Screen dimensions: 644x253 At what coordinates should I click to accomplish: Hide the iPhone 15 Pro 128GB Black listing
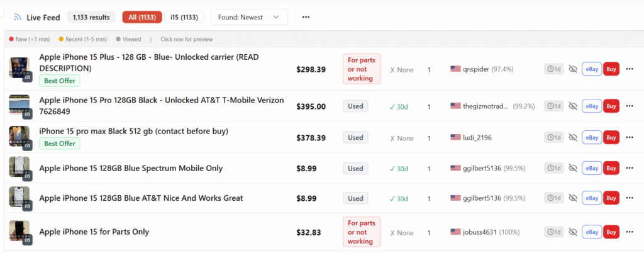572,106
